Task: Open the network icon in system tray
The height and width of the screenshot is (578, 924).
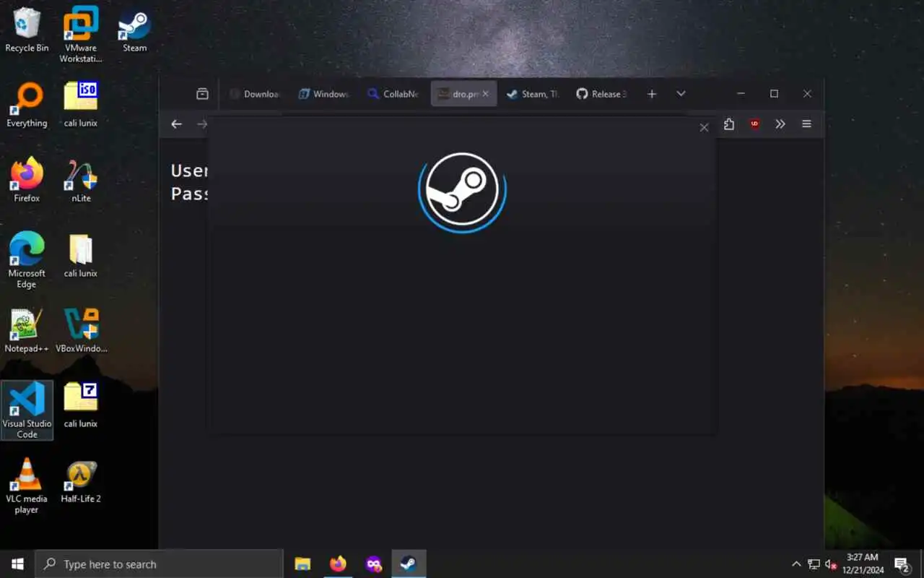Action: tap(814, 564)
